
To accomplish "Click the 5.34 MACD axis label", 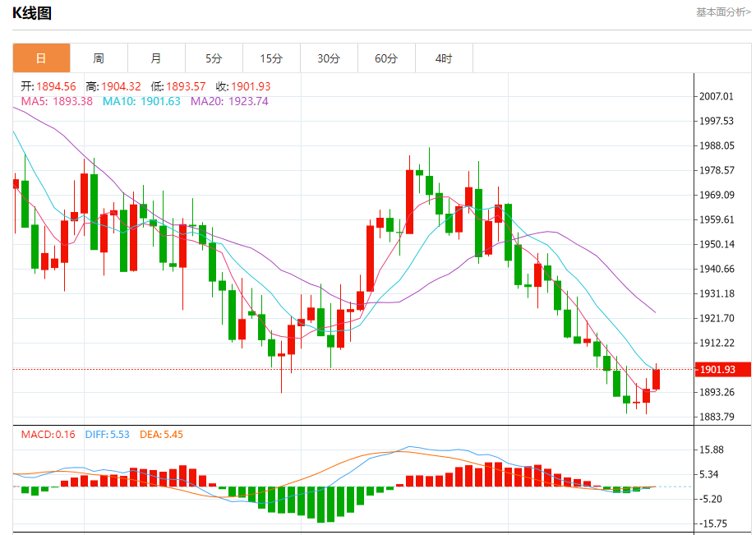I will (x=708, y=474).
